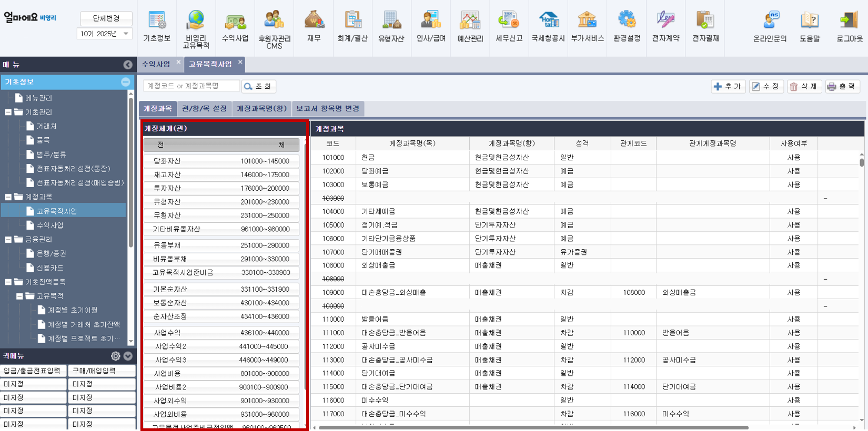Click the 구매/매입입력 quick menu button

pyautogui.click(x=102, y=371)
